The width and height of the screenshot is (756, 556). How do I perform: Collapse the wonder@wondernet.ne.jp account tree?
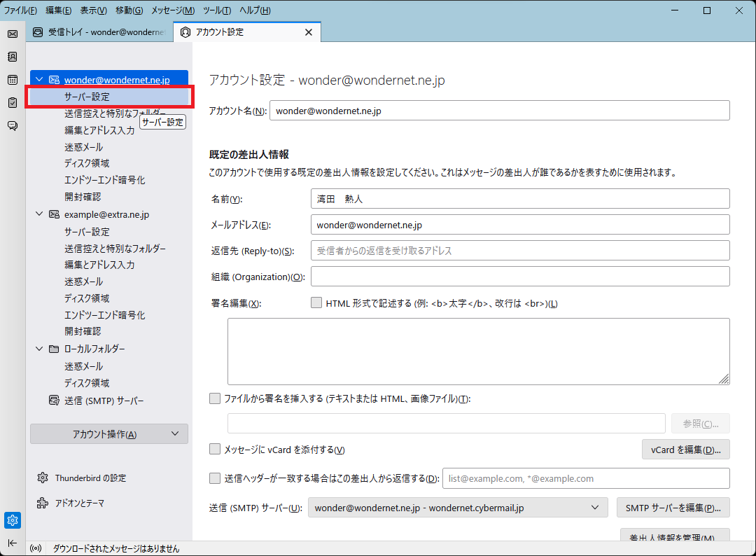tap(39, 80)
